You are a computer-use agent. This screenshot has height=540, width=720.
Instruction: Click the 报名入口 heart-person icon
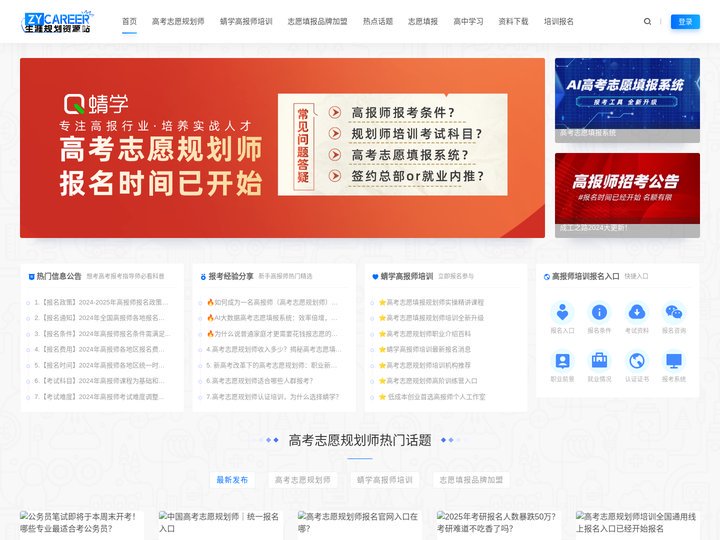coord(562,312)
